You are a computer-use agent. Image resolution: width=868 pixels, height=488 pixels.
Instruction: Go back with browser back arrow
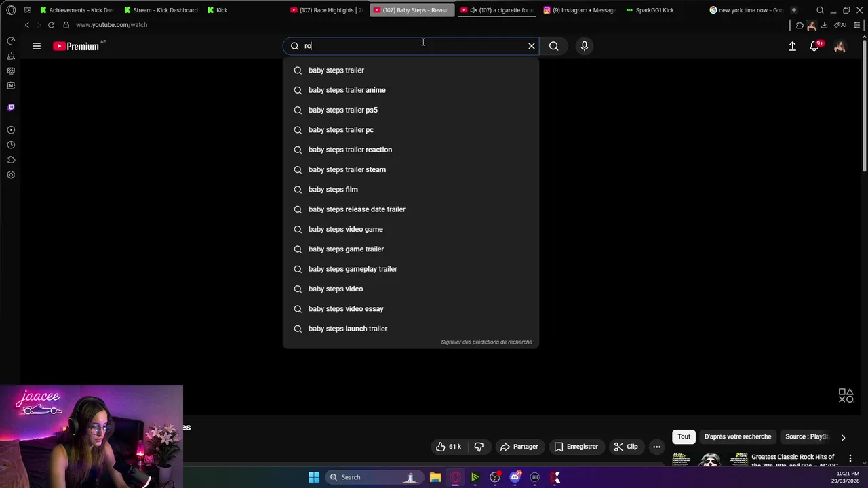point(27,25)
